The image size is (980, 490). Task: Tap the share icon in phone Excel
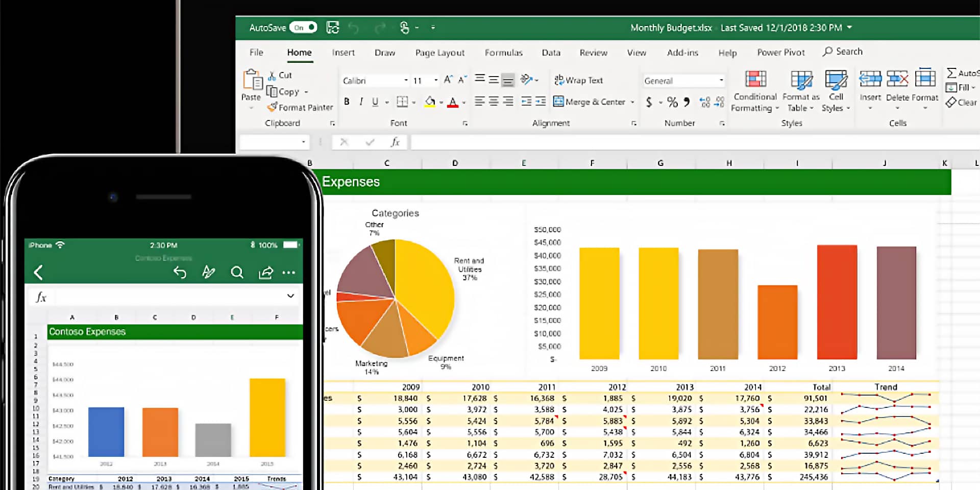tap(265, 272)
